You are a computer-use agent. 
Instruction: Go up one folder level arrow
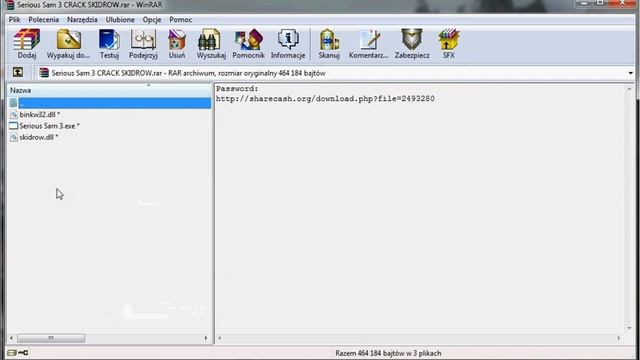(18, 73)
